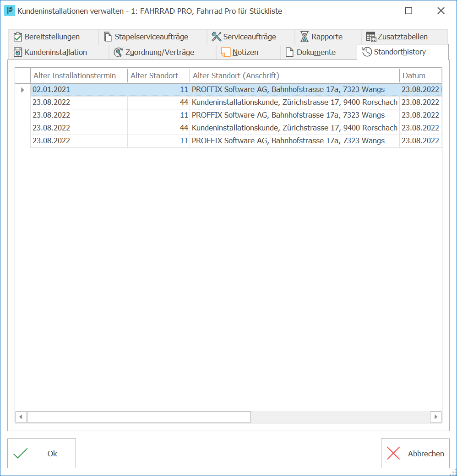Sort by the Alter Installationstermin column header
Image resolution: width=457 pixels, height=476 pixels.
(79, 76)
